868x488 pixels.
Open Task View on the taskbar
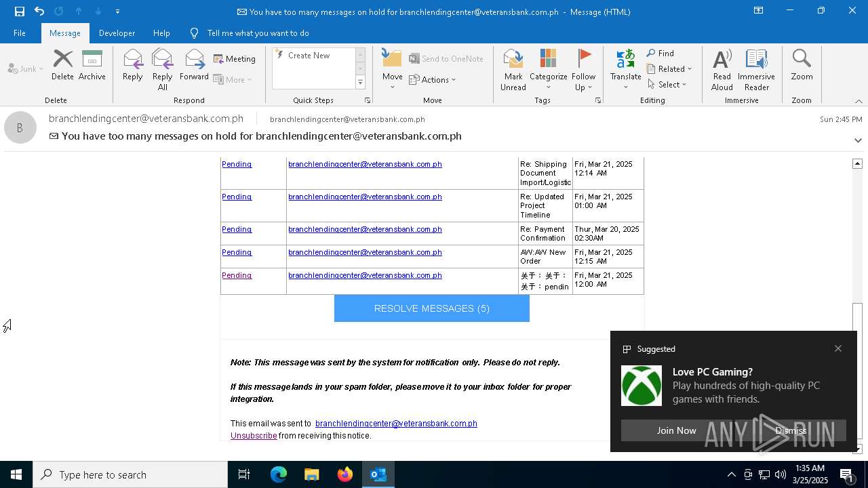(244, 474)
